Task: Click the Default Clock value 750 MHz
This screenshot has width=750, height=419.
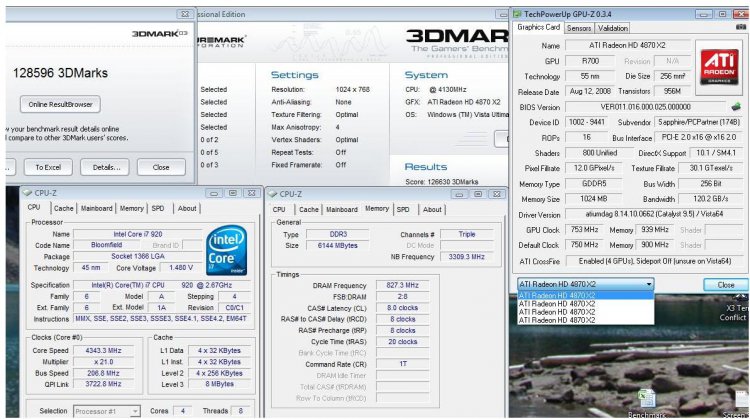Action: coord(585,244)
